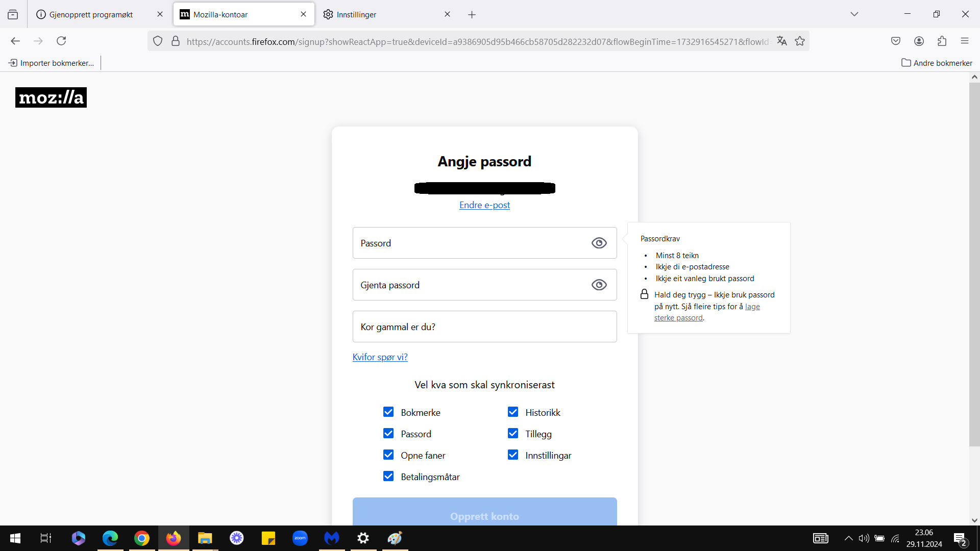Screen dimensions: 980x551
Task: Open Windows Settings gear in taskbar
Action: point(363,538)
